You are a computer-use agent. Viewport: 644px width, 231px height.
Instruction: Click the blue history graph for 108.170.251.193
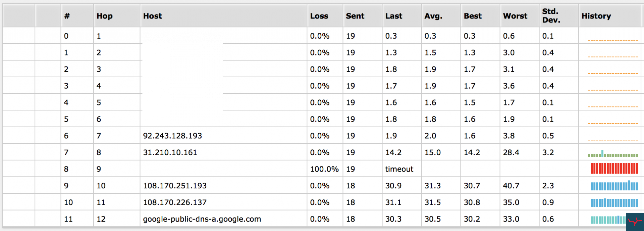(614, 185)
